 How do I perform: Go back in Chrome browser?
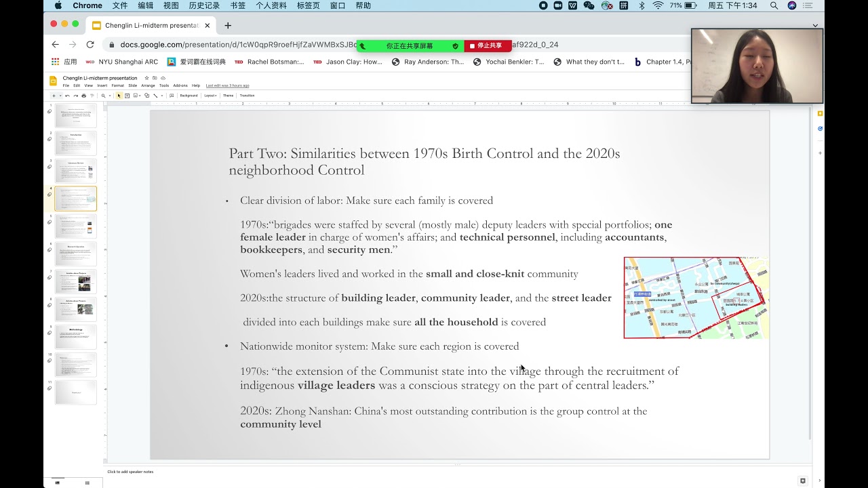click(x=55, y=45)
